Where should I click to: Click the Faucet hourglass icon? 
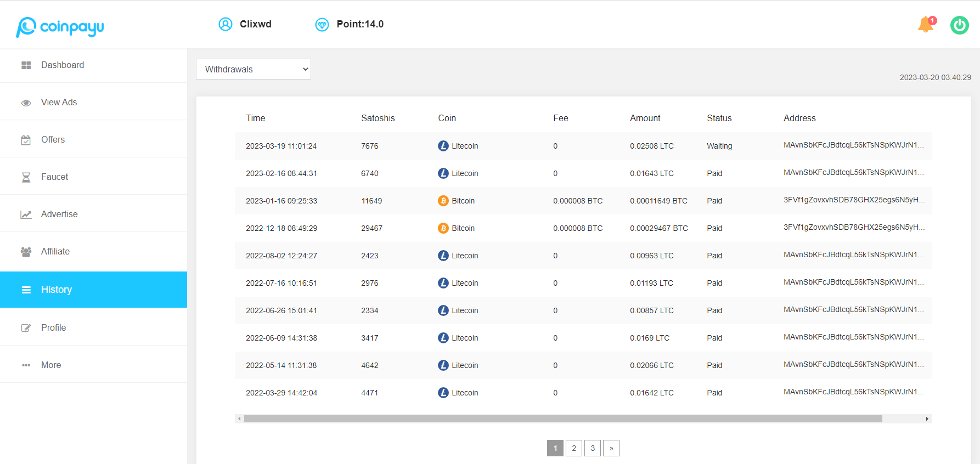[x=26, y=177]
